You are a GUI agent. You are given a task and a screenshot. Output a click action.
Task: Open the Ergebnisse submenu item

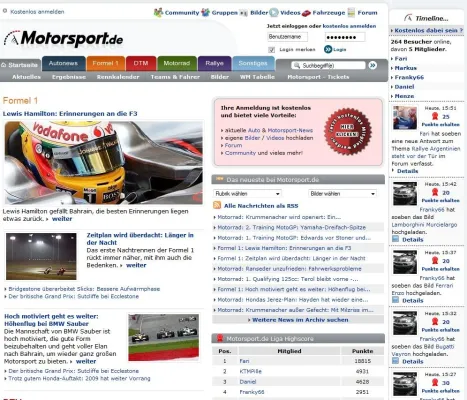[69, 77]
